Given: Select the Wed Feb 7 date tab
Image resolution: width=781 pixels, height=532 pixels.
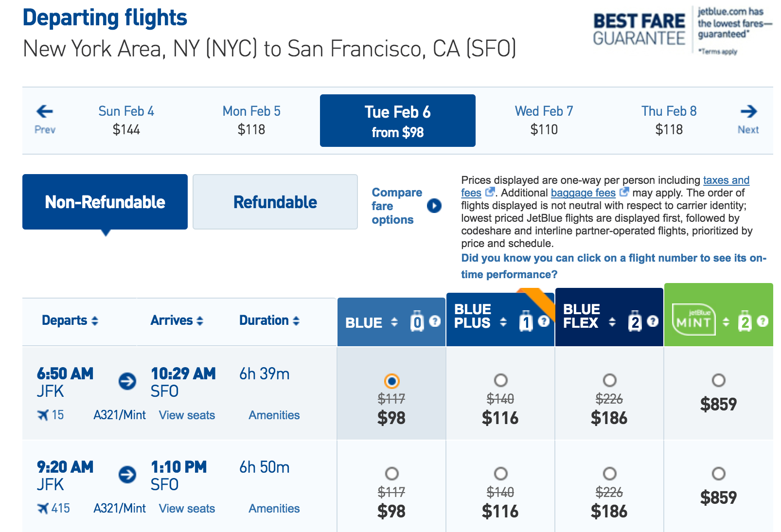Looking at the screenshot, I should tap(544, 120).
